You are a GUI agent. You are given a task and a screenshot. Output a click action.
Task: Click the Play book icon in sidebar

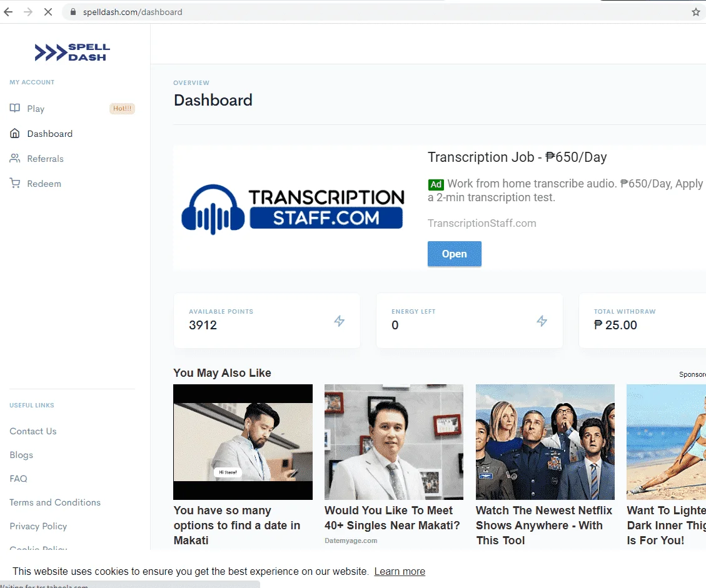coord(15,108)
